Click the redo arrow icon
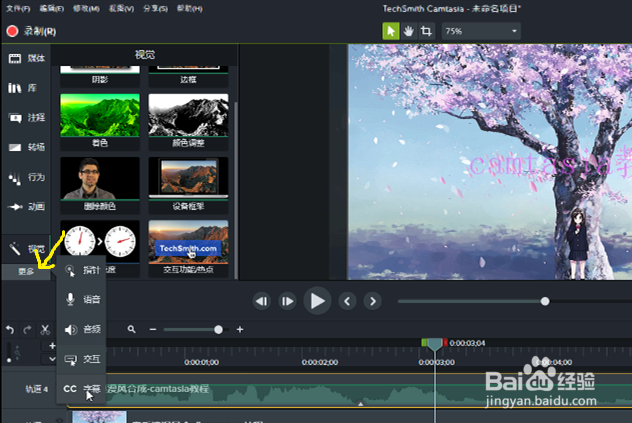The width and height of the screenshot is (632, 423). 27,330
